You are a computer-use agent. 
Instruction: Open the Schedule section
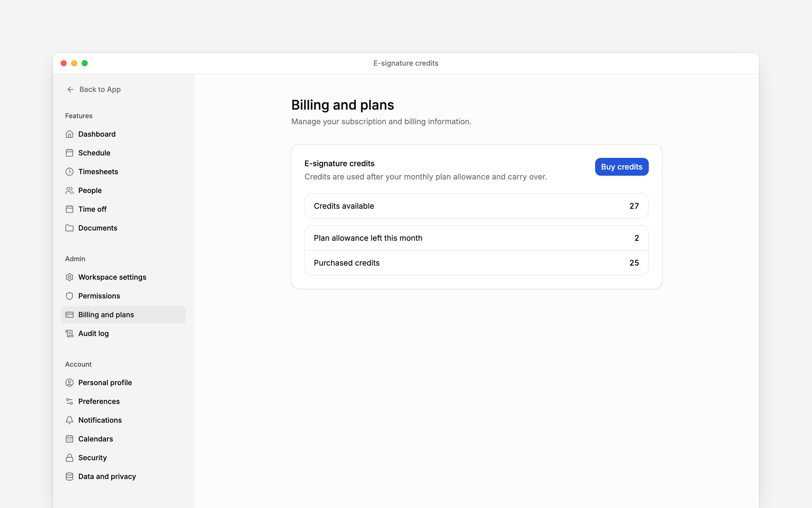[x=123, y=153]
